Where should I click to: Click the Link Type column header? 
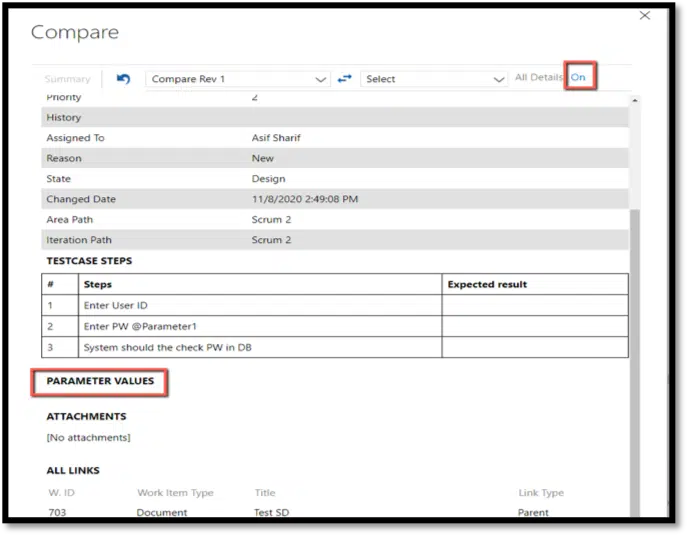coord(542,493)
